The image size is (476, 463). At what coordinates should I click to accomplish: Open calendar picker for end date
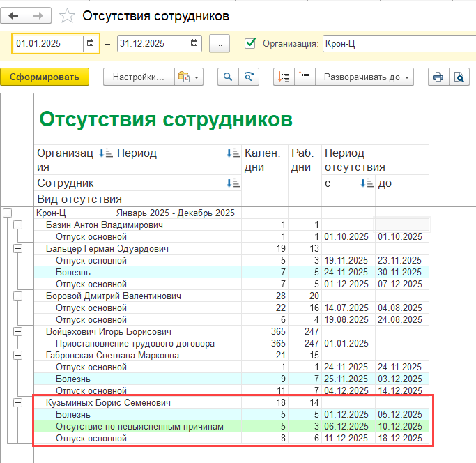point(194,43)
